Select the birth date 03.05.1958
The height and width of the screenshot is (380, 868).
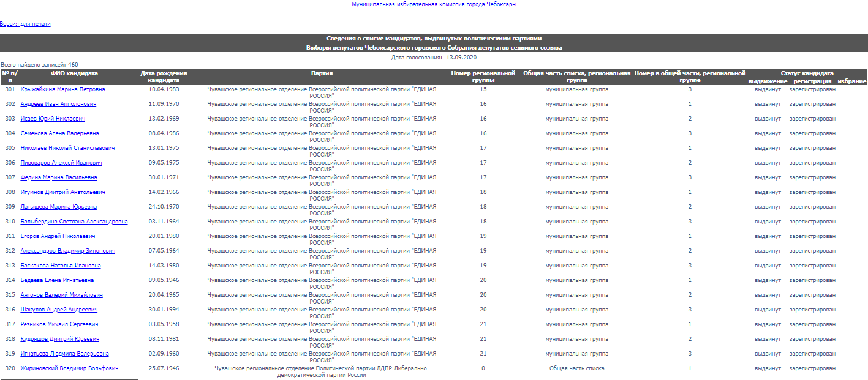[164, 324]
